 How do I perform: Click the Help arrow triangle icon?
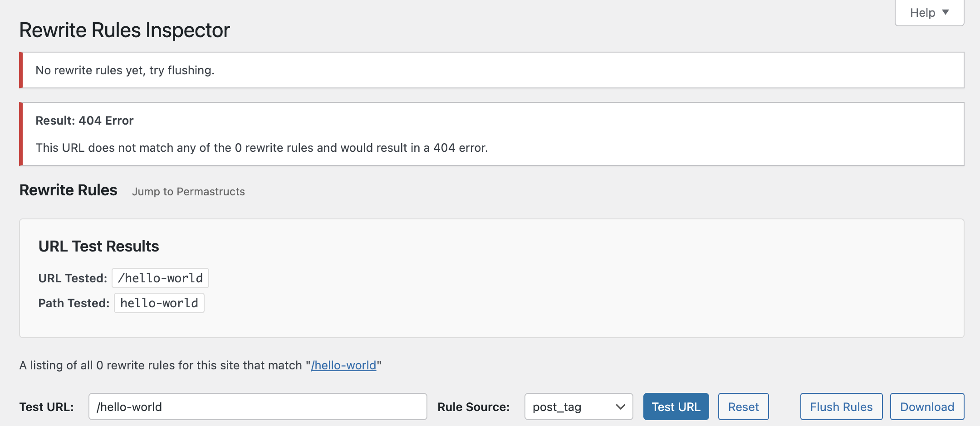tap(946, 12)
